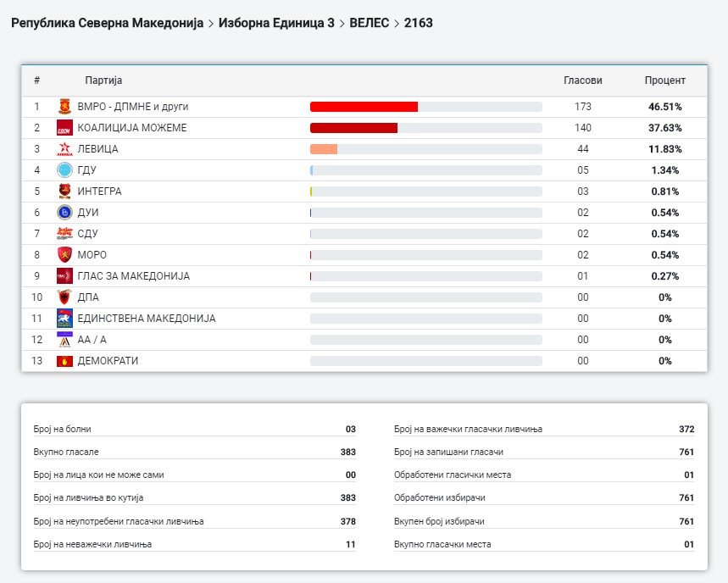Screen dimensions: 728x583
Task: Click the ЕДИНСТВЕНА МАКЕДОНИЈА party logo
Action: click(x=64, y=319)
